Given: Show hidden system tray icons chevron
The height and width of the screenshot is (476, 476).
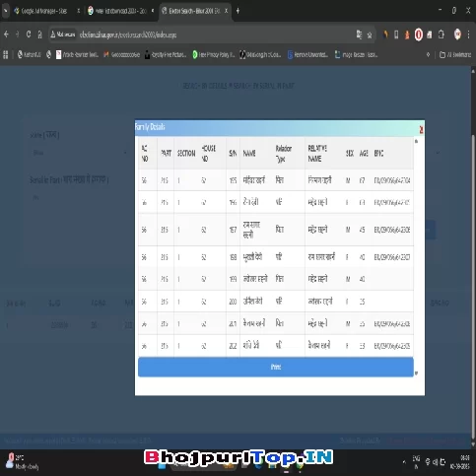Looking at the screenshot, I should [x=404, y=462].
